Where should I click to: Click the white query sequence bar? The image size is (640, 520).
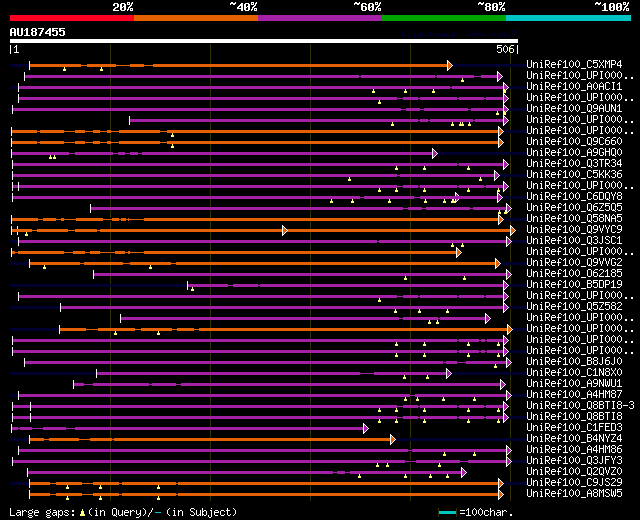(264, 41)
